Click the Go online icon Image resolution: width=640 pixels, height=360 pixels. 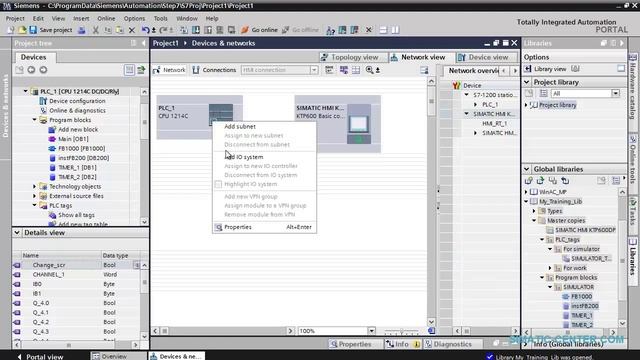click(x=245, y=30)
